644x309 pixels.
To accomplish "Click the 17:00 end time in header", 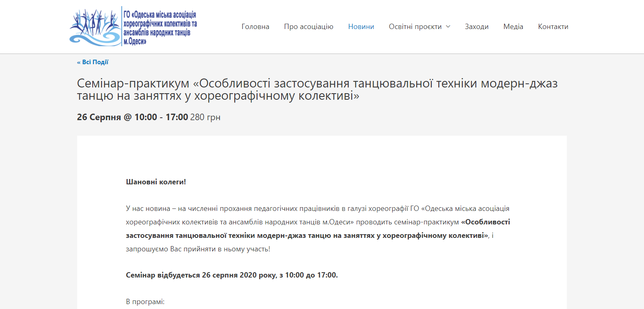I will pos(177,117).
